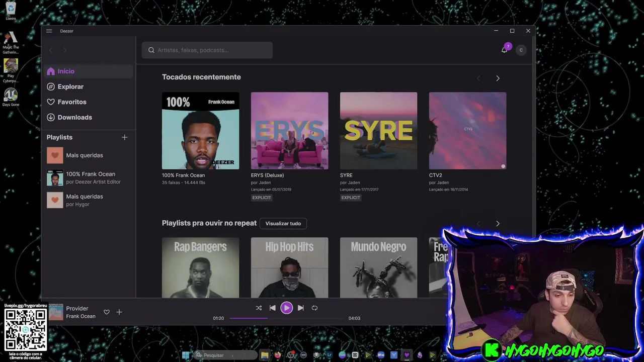Click the 100% Frank Ocean title text
Screen dimensions: 644x362
[x=183, y=175]
